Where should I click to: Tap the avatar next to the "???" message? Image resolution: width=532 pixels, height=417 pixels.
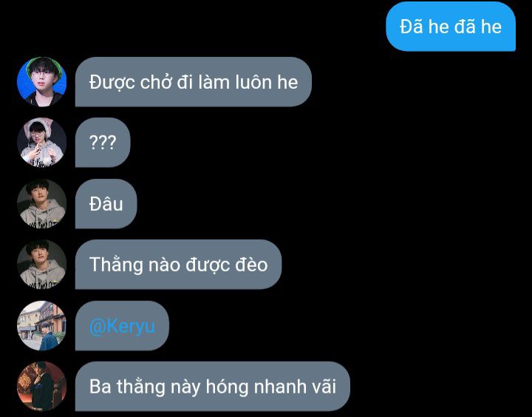[41, 143]
